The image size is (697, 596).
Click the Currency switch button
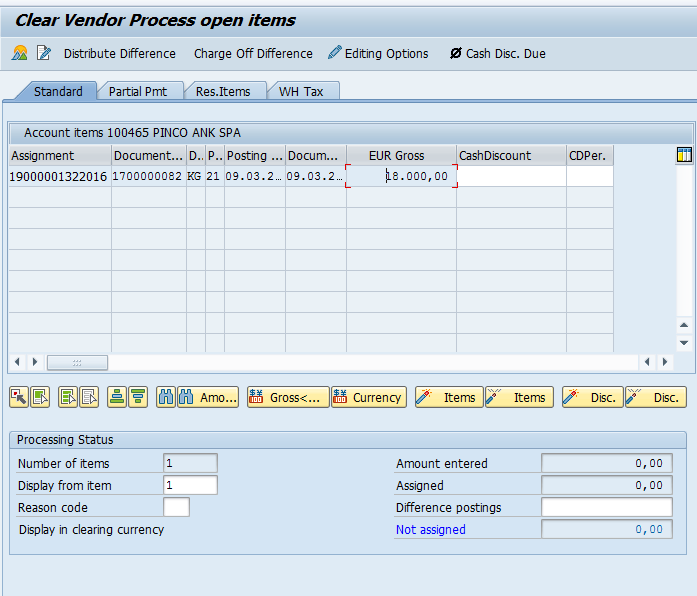tap(369, 397)
